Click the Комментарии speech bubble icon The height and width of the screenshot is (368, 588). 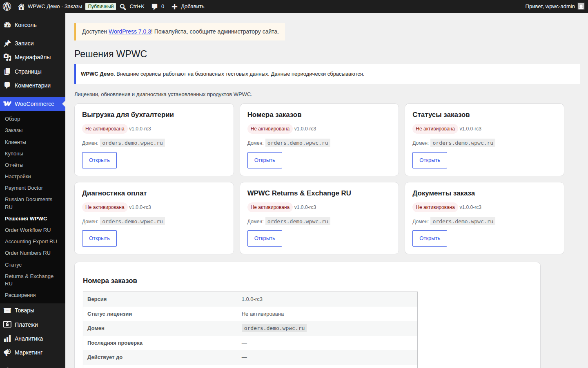coord(7,85)
